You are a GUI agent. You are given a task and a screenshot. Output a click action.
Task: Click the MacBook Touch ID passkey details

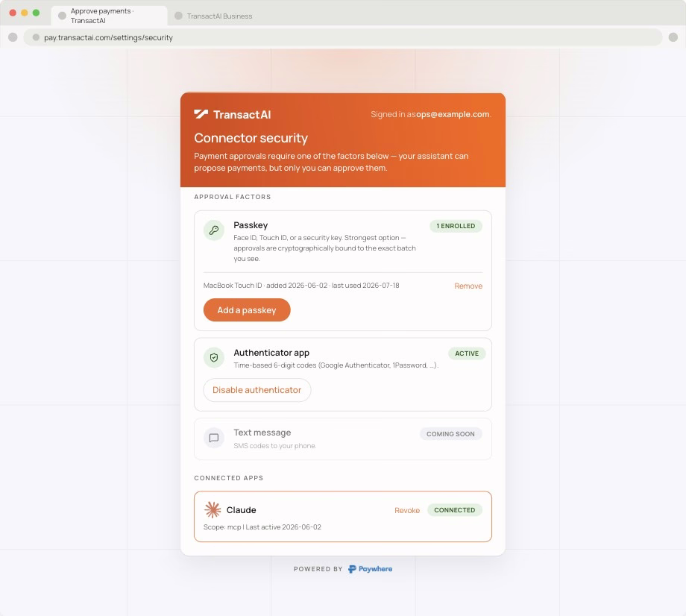click(301, 285)
